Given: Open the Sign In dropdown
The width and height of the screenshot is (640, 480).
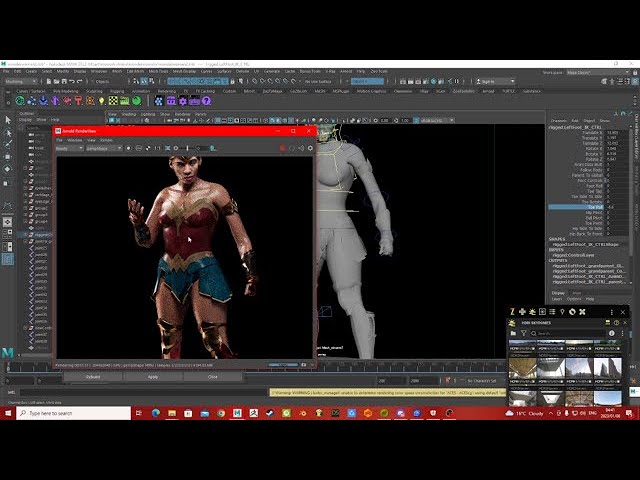Looking at the screenshot, I should [x=495, y=81].
